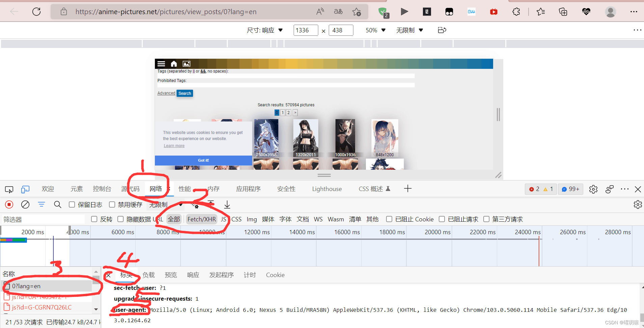Filter requests by Fetch/XHR
This screenshot has width=644, height=328.
click(202, 219)
